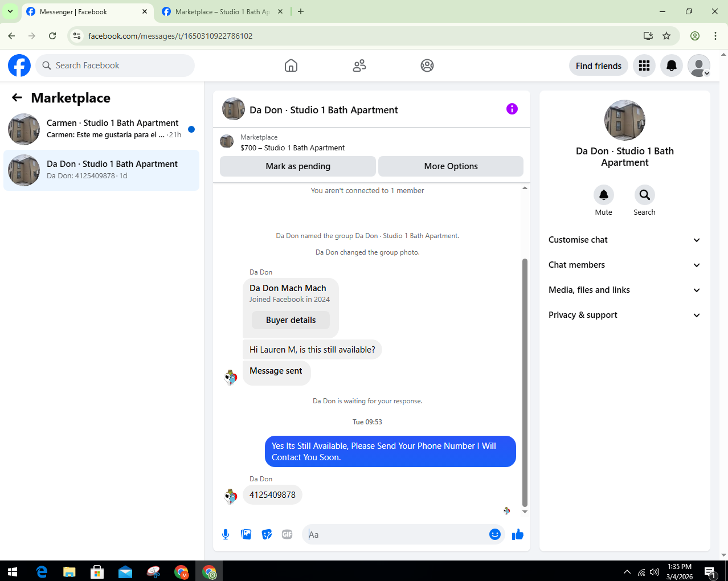Click the group photo in right panel
Viewport: 728px width, 581px height.
[x=625, y=120]
